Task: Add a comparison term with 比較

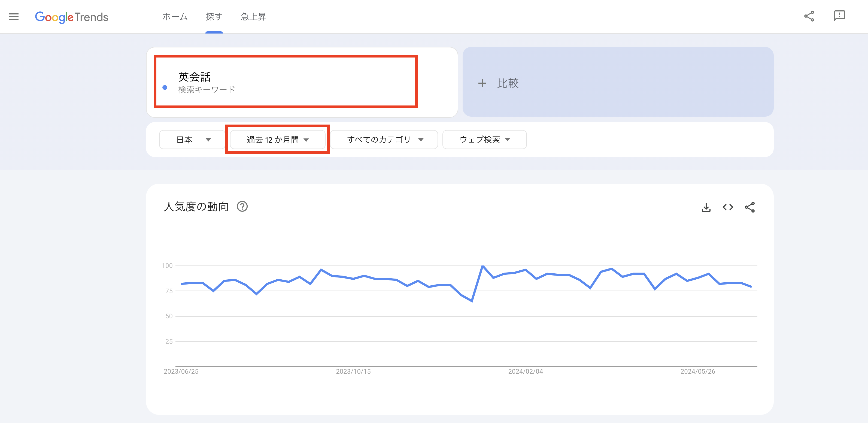Action: (x=618, y=82)
